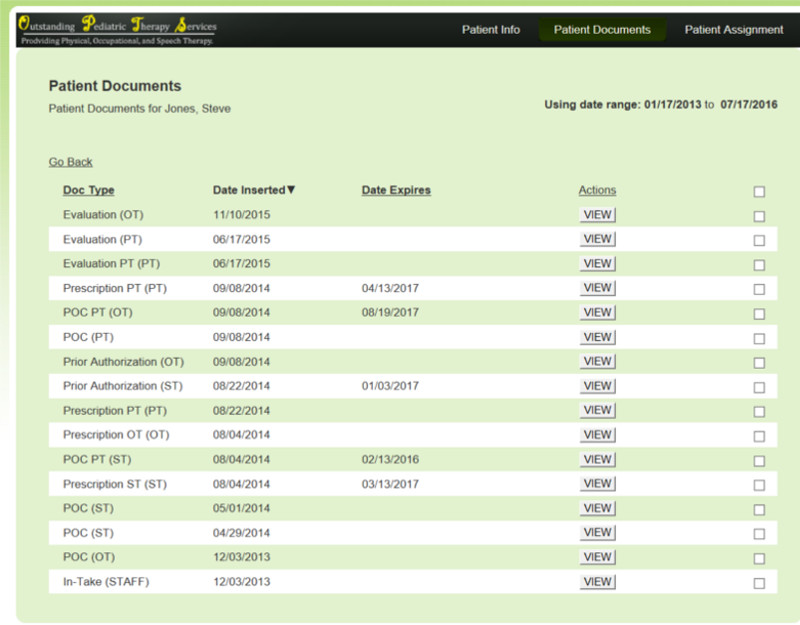Click the Actions column header
Screen dimensions: 800x625
(597, 190)
